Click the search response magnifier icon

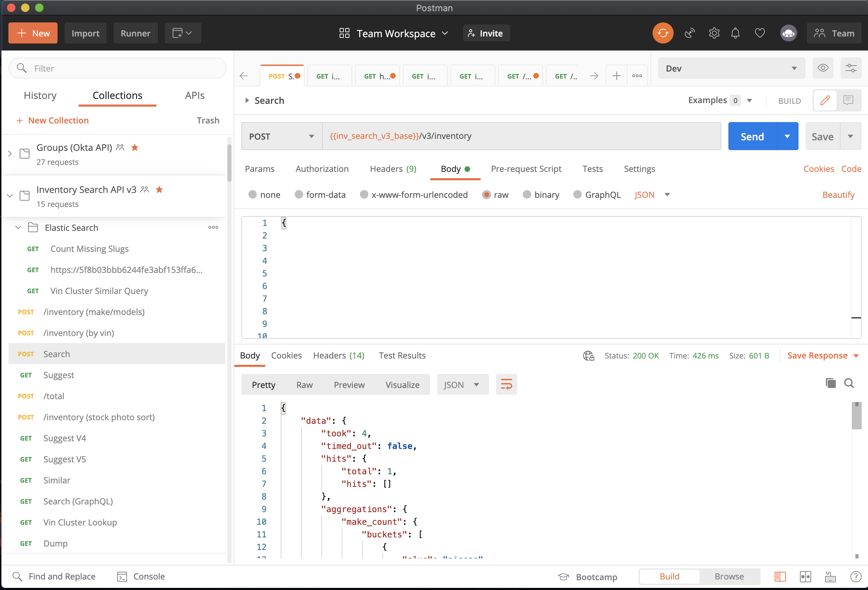(849, 383)
